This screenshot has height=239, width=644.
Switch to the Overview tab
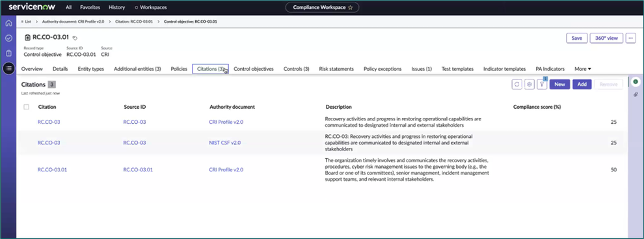coord(32,69)
